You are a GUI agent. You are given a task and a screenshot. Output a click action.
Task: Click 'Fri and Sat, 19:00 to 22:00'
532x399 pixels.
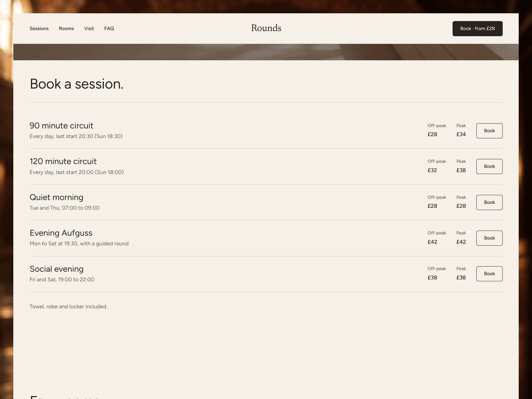click(62, 280)
